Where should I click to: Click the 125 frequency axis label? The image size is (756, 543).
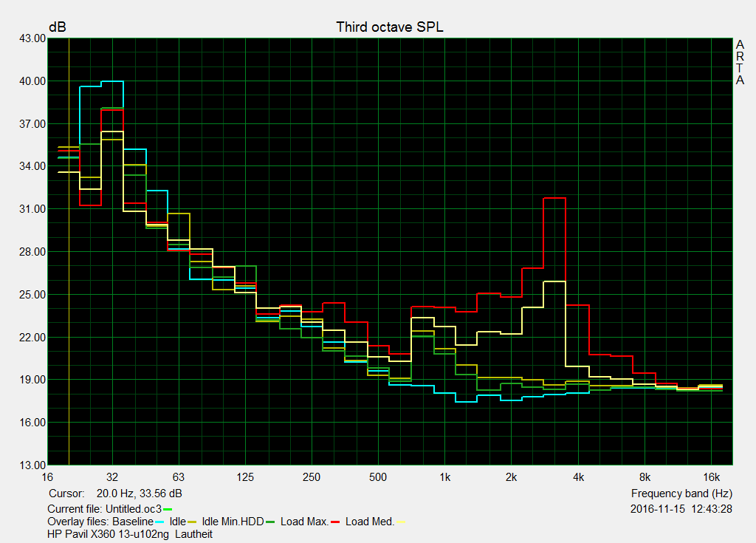pos(245,477)
